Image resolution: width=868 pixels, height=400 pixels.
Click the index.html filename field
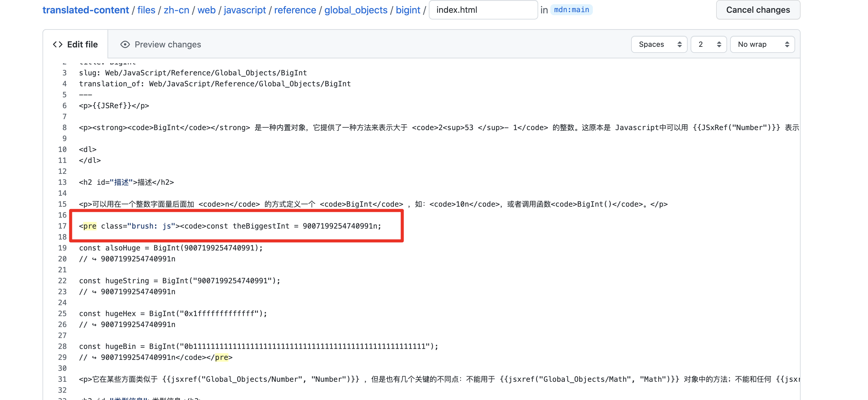tap(483, 10)
